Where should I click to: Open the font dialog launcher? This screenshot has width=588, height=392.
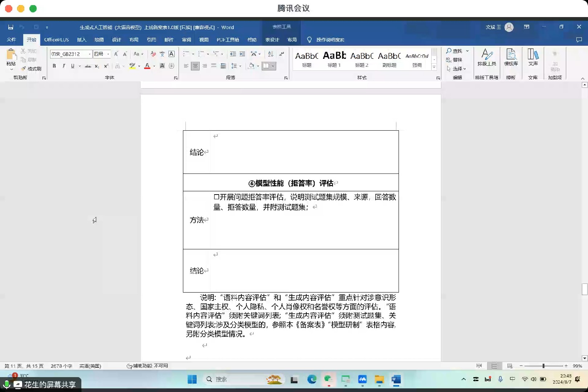pyautogui.click(x=176, y=78)
